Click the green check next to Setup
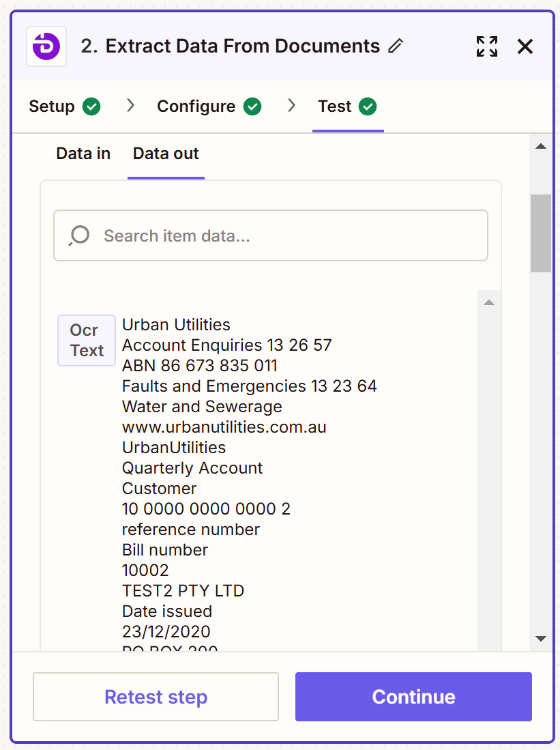The height and width of the screenshot is (750, 560). (x=91, y=106)
